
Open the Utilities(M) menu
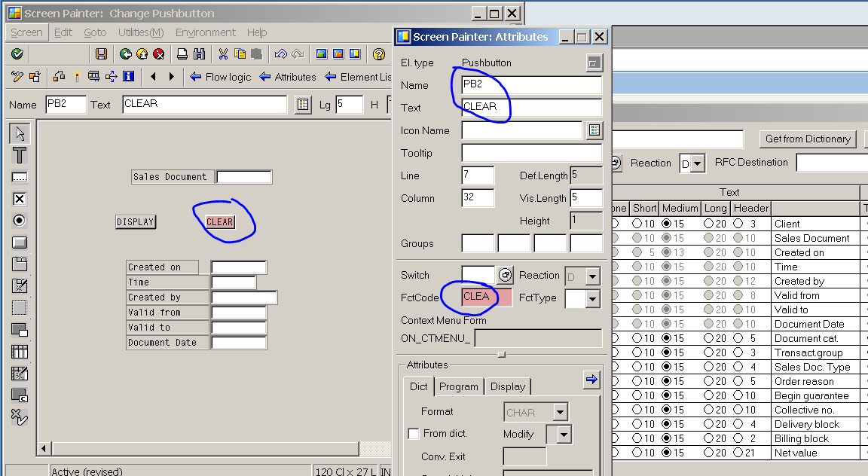140,32
